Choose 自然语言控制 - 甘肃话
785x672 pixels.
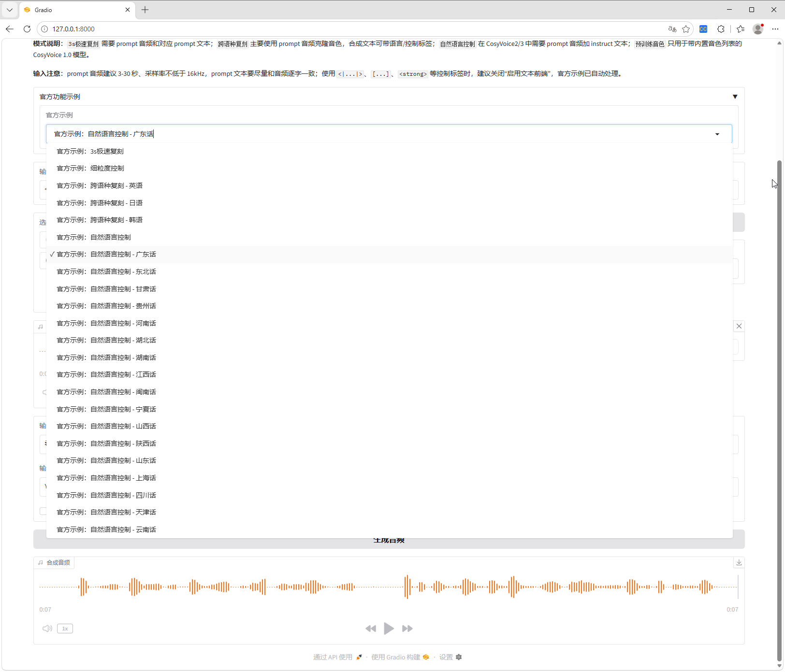click(x=389, y=289)
